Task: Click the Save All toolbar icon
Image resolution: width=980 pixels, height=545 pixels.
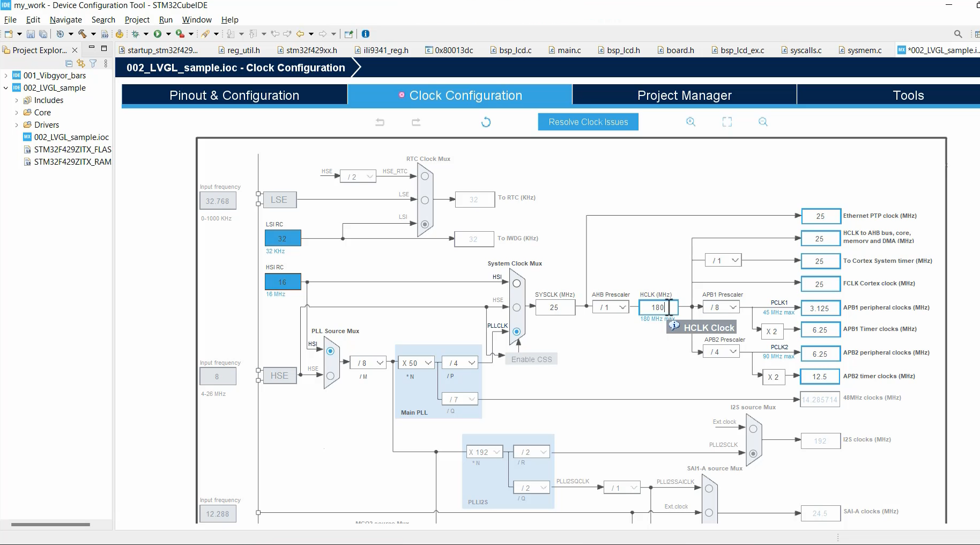Action: [x=43, y=34]
